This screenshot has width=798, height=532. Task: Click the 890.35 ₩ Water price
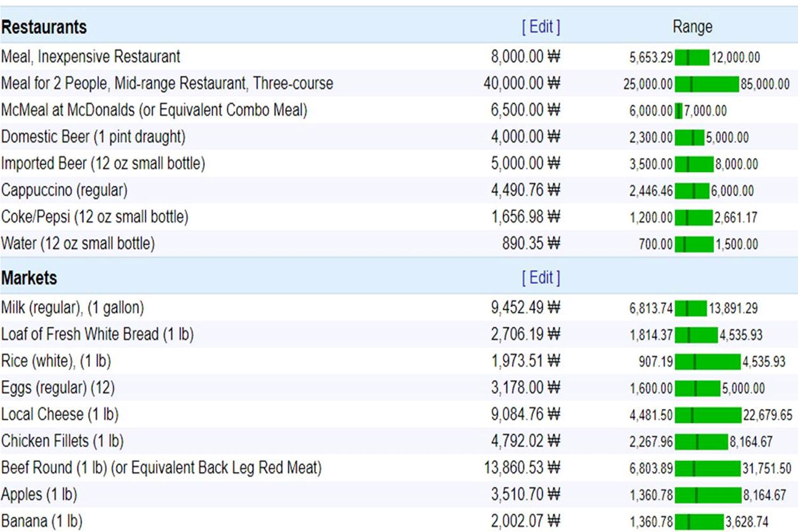(x=531, y=244)
